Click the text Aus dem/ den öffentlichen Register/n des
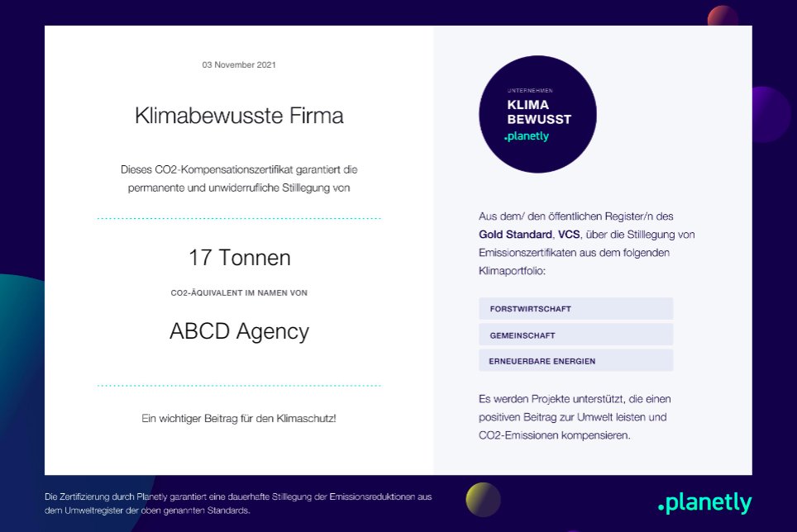797x532 pixels. click(x=576, y=216)
